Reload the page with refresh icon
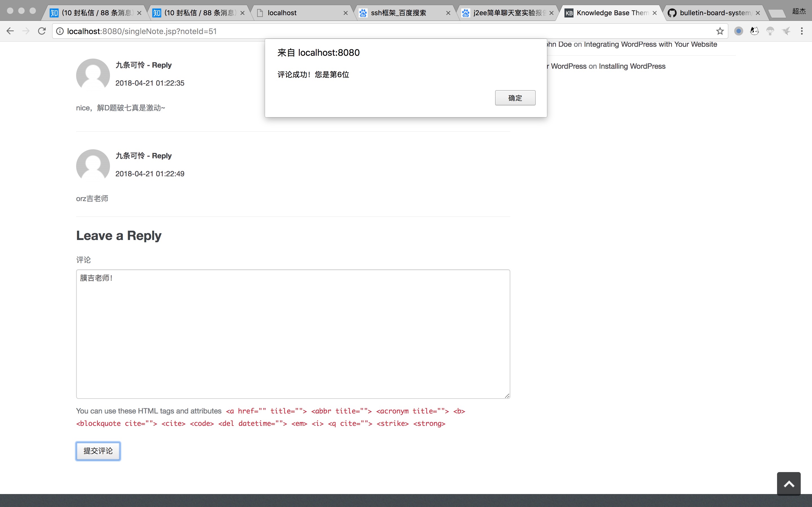812x507 pixels. (42, 31)
